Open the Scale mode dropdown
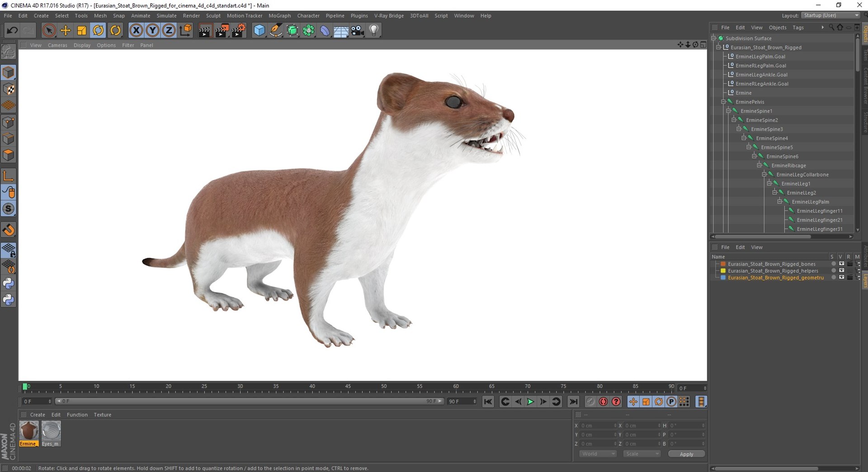 point(642,454)
